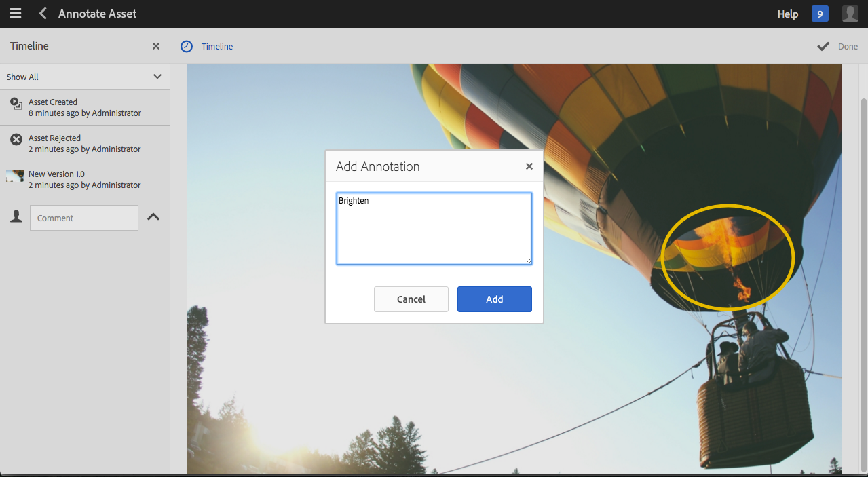Viewport: 868px width, 477px height.
Task: Collapse the comment section with the chevron
Action: [x=153, y=216]
